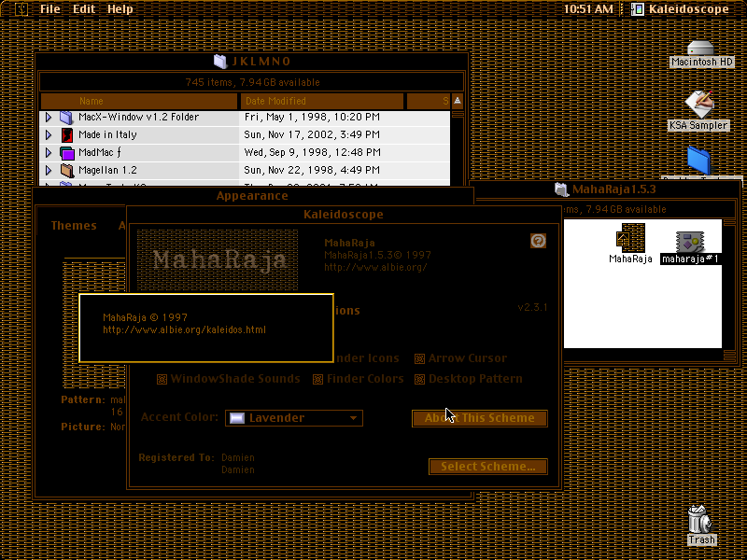Click the MacX-Window v1.2 Folder icon
The image size is (747, 560).
(66, 118)
